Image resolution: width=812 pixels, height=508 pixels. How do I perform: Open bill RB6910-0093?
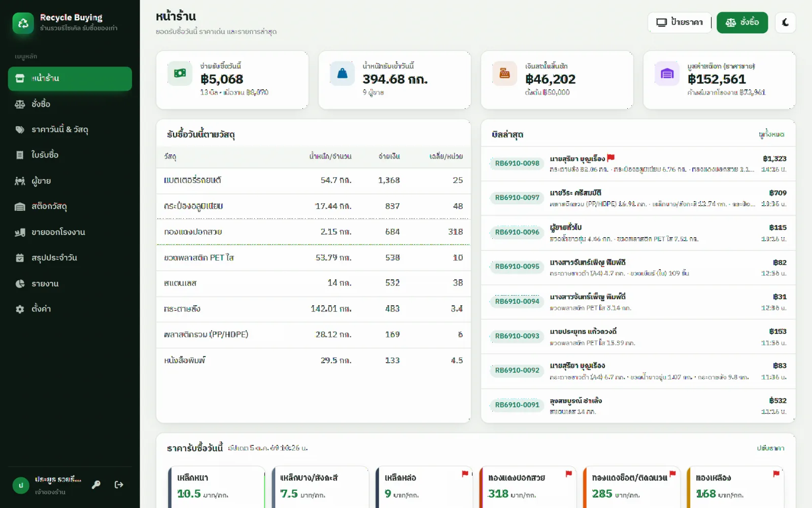coord(638,336)
